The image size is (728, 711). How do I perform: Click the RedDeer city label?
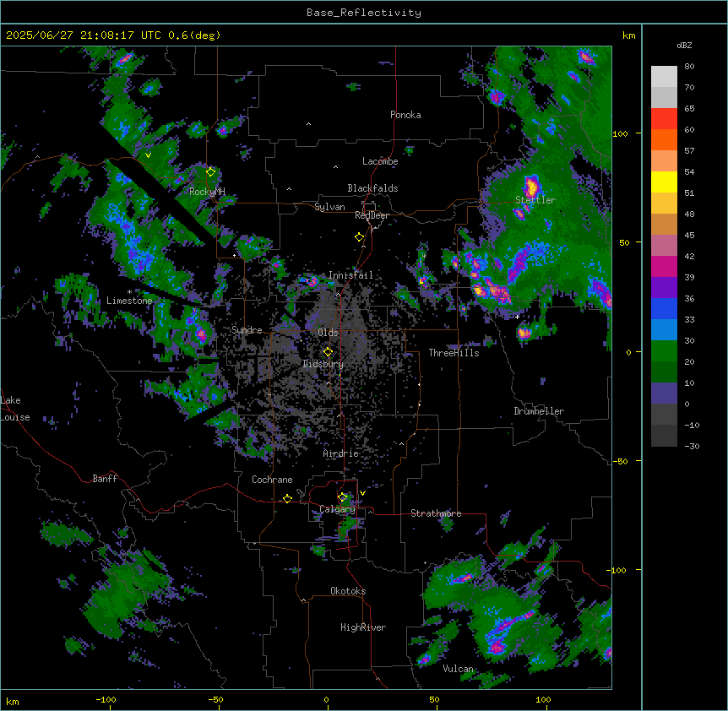tap(372, 215)
